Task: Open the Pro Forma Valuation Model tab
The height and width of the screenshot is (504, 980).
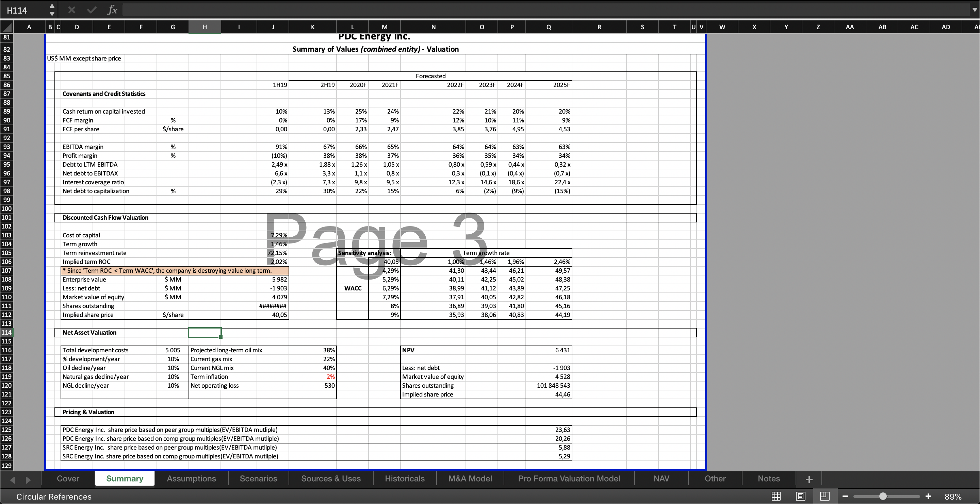Action: 569,478
